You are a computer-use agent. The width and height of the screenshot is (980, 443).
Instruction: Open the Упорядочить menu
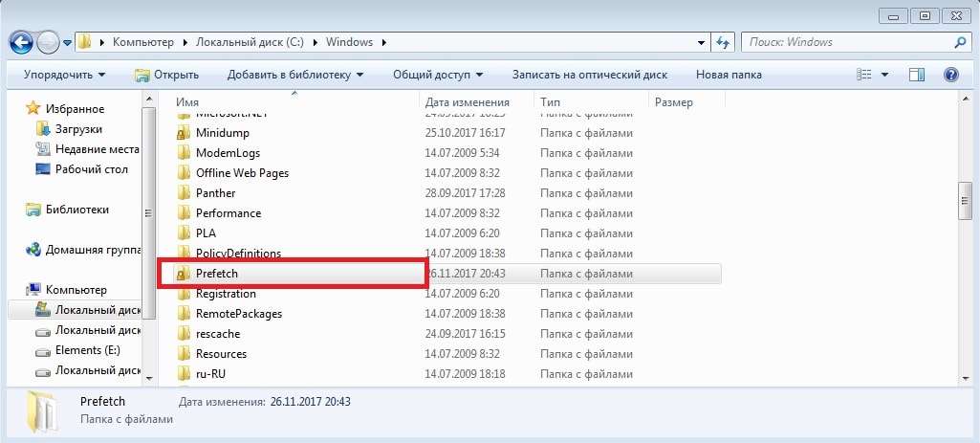tap(64, 75)
